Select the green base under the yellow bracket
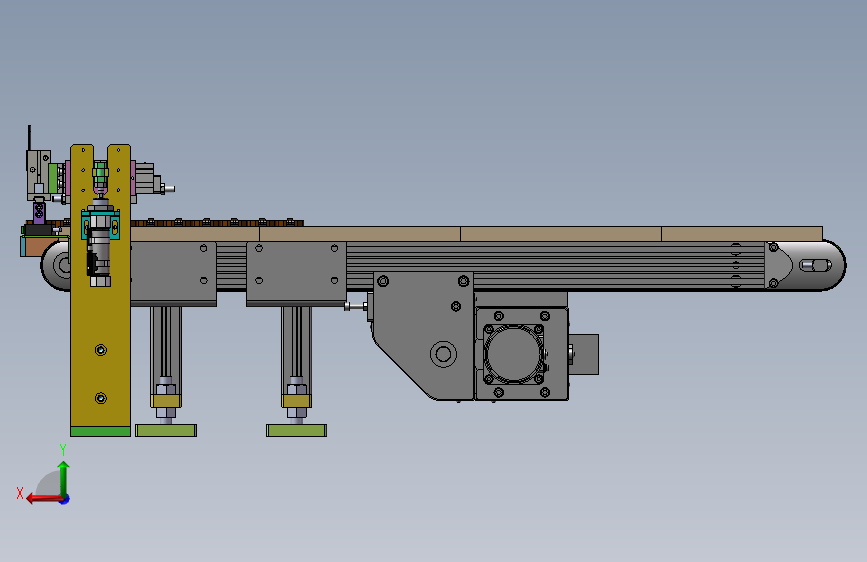Image resolution: width=867 pixels, height=562 pixels. 101,431
